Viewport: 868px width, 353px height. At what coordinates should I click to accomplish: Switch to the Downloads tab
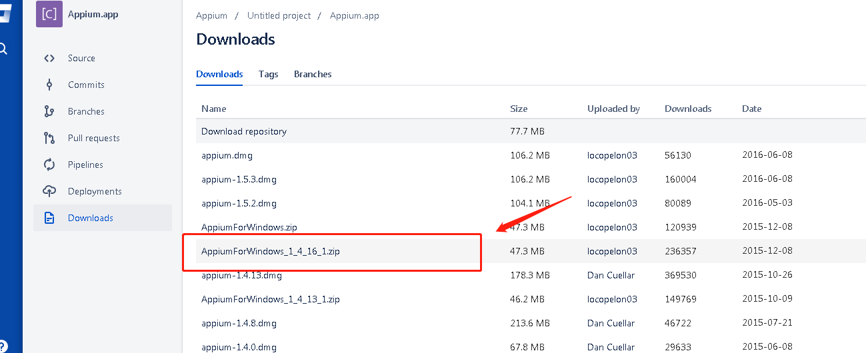[219, 74]
